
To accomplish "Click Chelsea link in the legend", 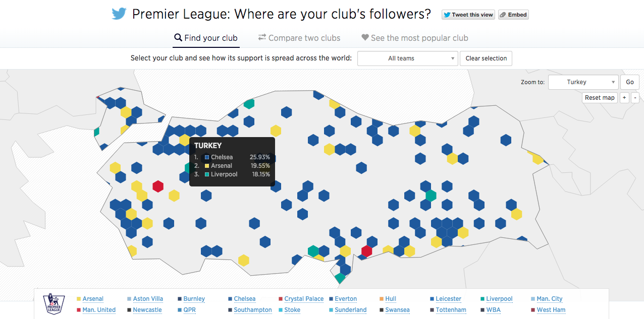I will point(245,299).
